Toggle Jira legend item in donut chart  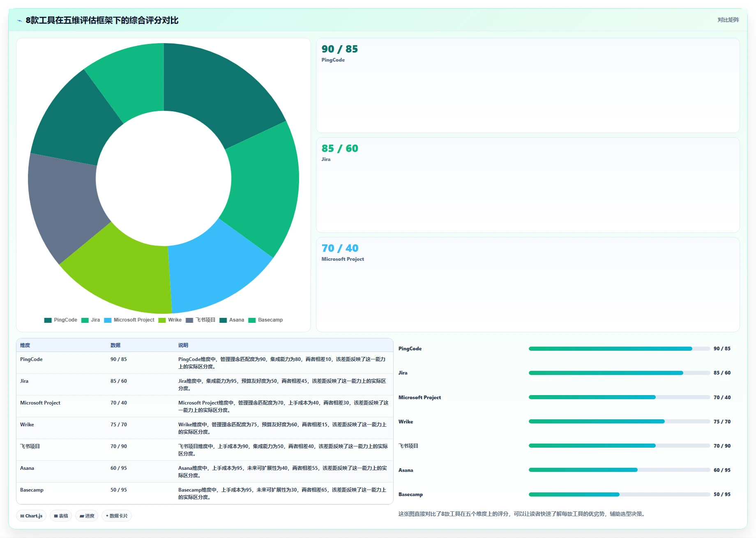[x=90, y=320]
